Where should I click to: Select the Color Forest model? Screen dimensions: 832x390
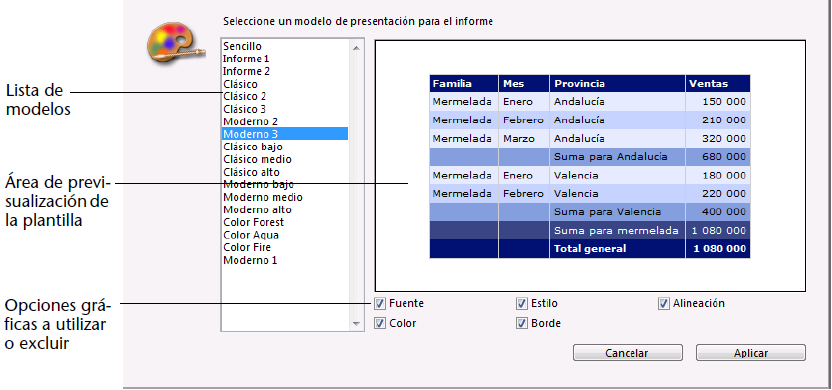click(254, 222)
